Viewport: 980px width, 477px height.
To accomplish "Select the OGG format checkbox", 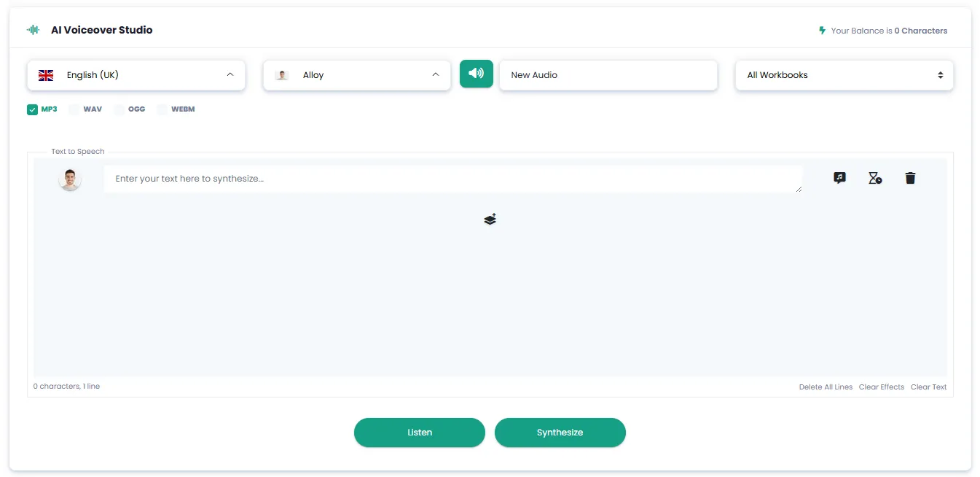I will [119, 109].
